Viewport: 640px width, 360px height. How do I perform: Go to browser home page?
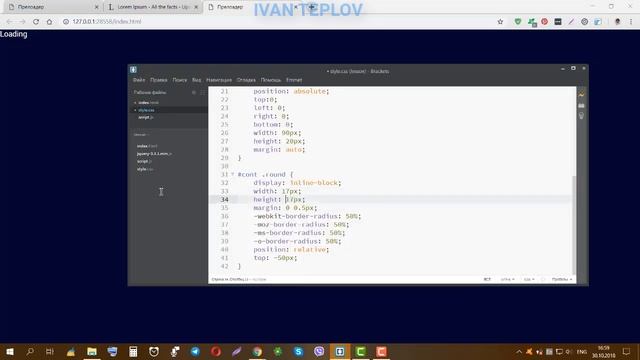(x=49, y=22)
